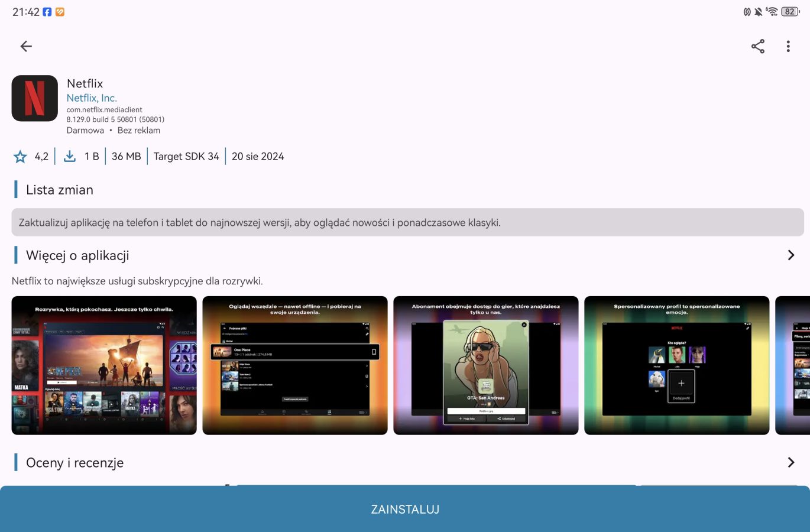Tap the download count icon
This screenshot has height=532, width=810.
coord(70,156)
